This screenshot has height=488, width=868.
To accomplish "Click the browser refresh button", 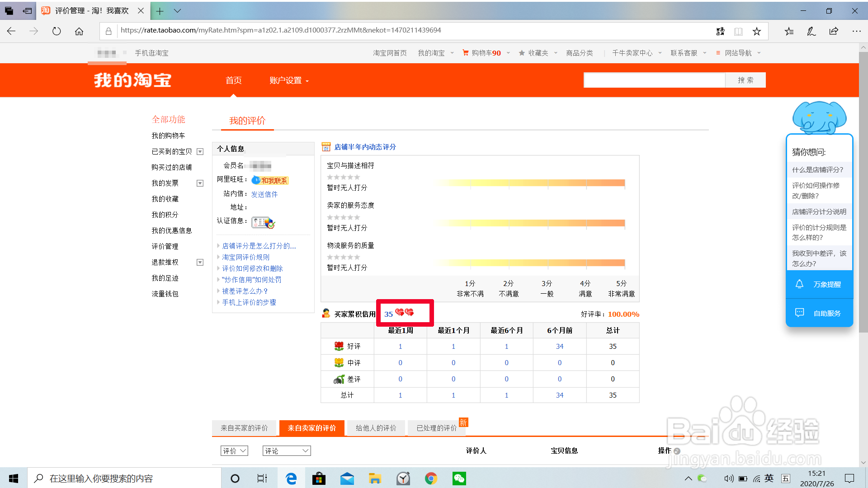I will click(57, 31).
